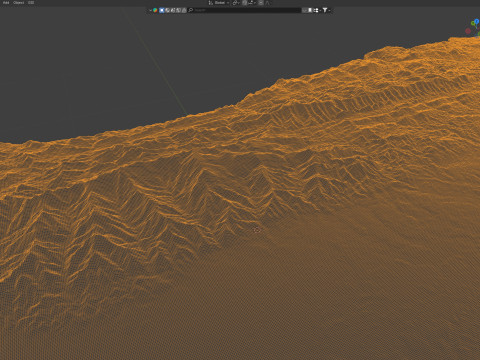This screenshot has height=360, width=480.
Task: Click the green Y axis gizmo ball
Action: pyautogui.click(x=473, y=24)
